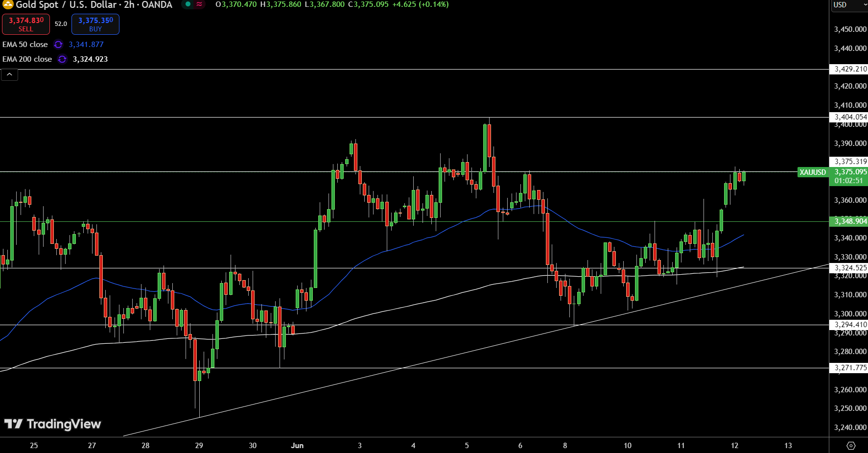
Task: Click the Jun label on the time axis
Action: click(297, 446)
